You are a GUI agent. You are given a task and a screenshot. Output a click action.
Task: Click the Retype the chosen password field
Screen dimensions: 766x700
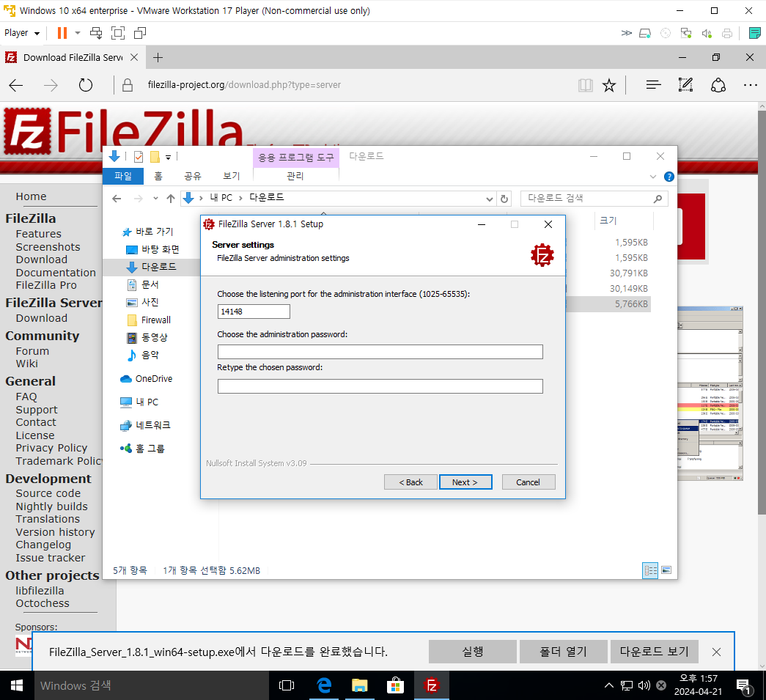(380, 386)
